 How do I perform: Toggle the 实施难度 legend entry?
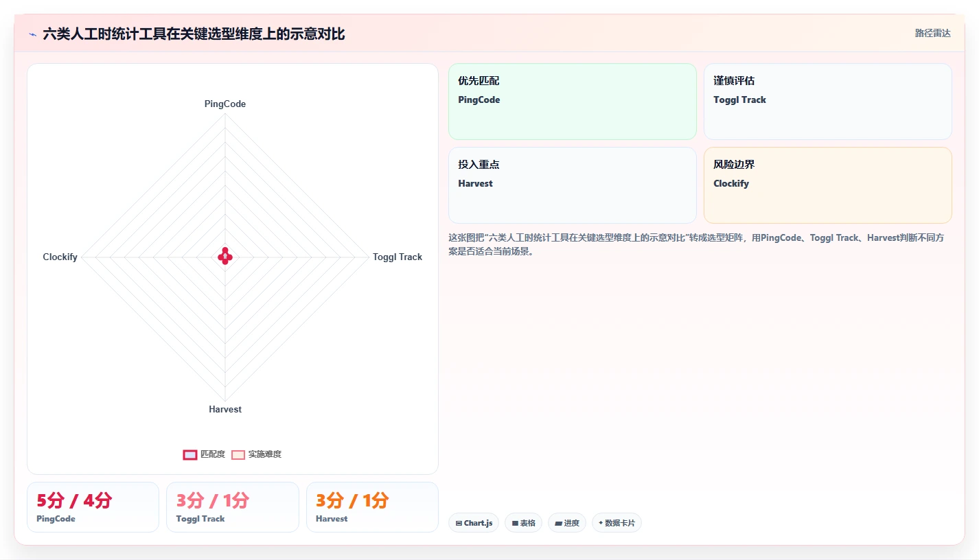tap(256, 454)
